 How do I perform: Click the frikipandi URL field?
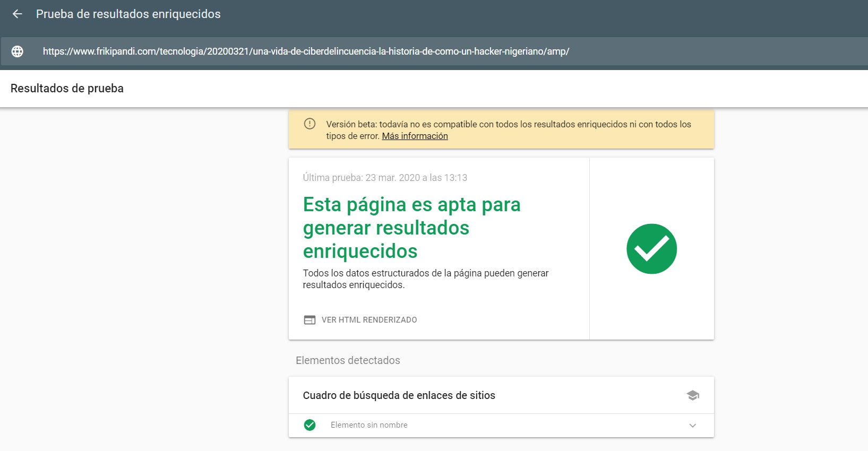306,51
